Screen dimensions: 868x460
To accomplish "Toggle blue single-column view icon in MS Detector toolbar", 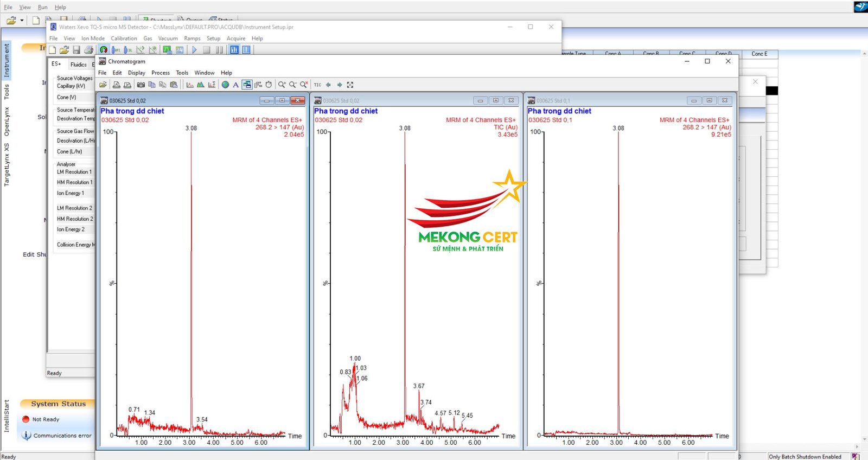I will 246,50.
